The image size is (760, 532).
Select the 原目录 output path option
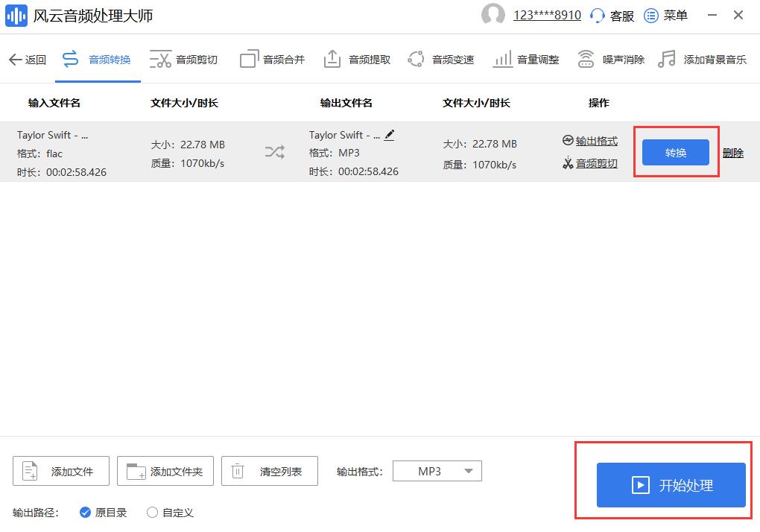click(x=105, y=513)
